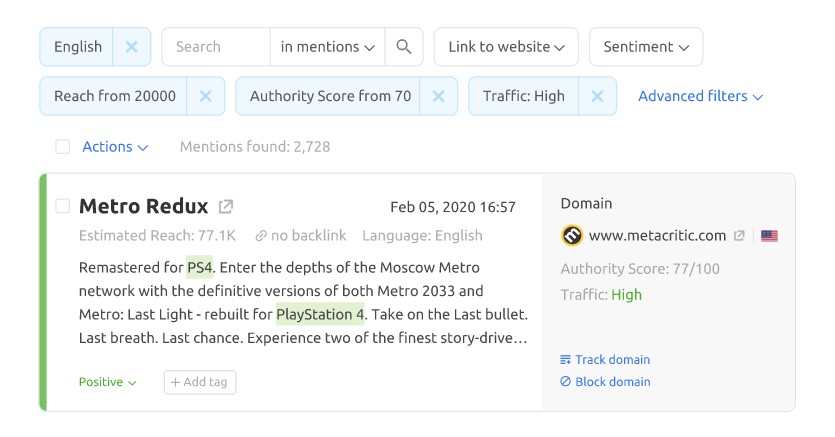The image size is (835, 437).
Task: Click the Reach from 20000 filter chip
Action: [114, 96]
